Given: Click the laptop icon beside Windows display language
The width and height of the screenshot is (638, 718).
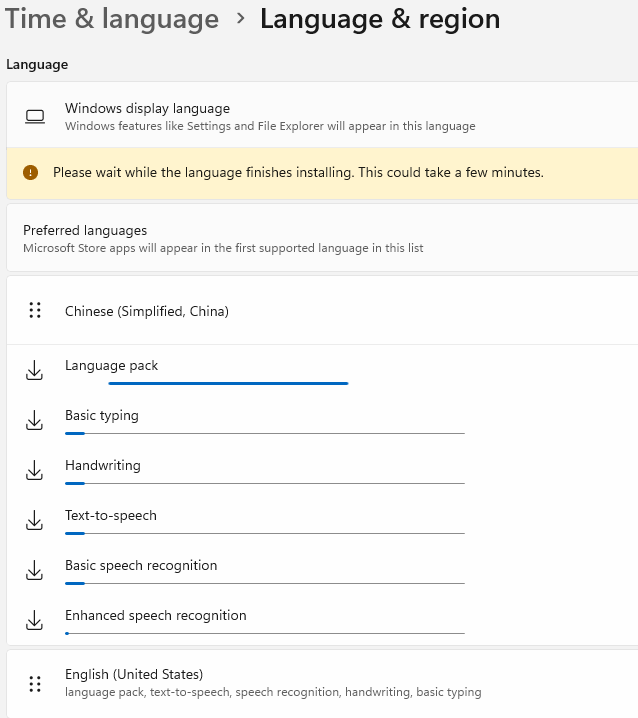Looking at the screenshot, I should coord(35,117).
